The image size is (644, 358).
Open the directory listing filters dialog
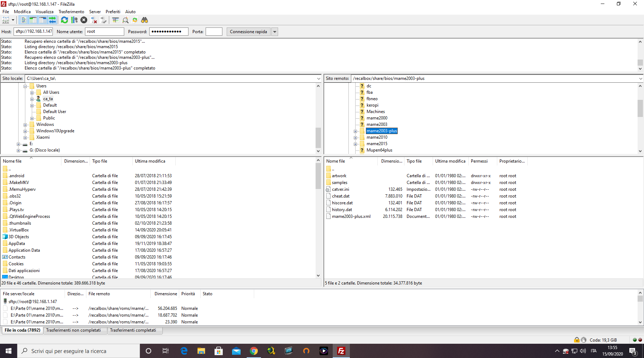(x=116, y=20)
